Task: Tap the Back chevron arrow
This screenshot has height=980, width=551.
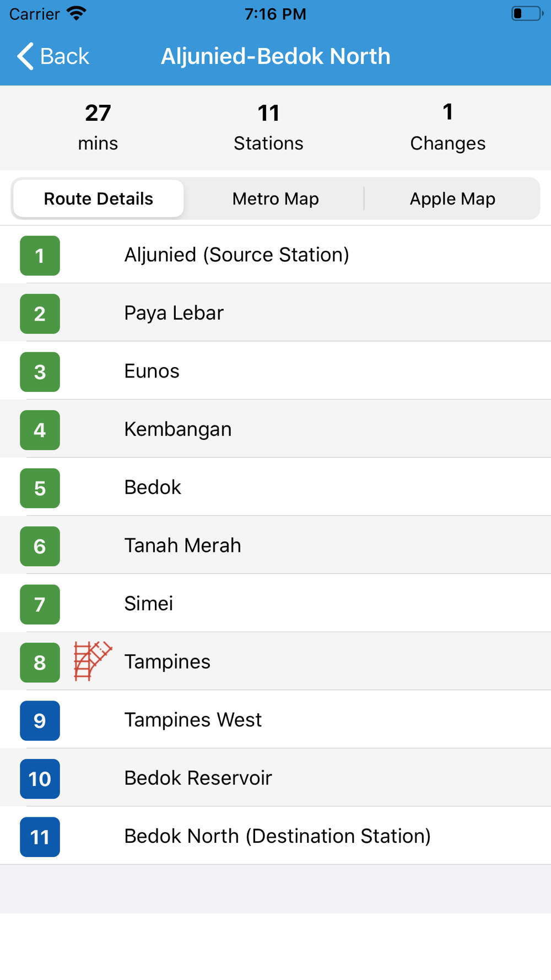Action: tap(25, 56)
